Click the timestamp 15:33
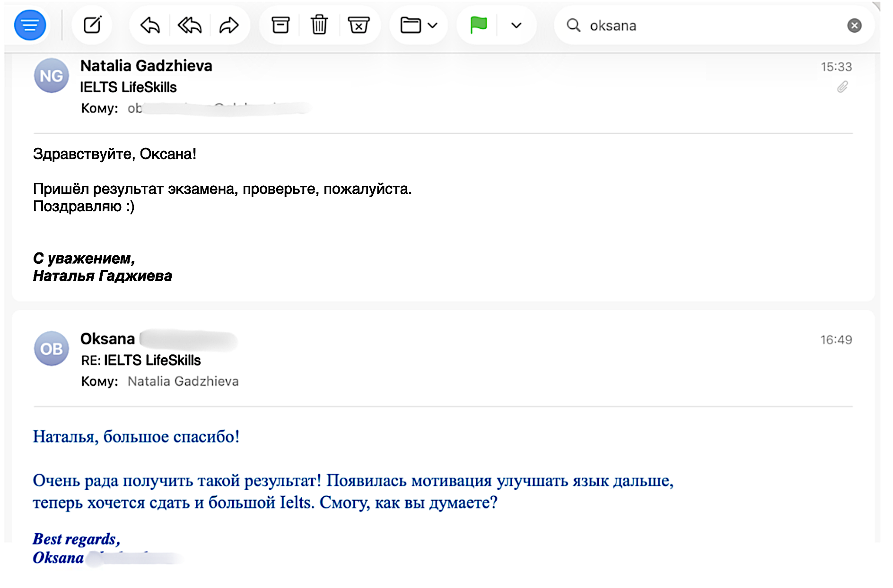893x588 pixels. (x=836, y=67)
